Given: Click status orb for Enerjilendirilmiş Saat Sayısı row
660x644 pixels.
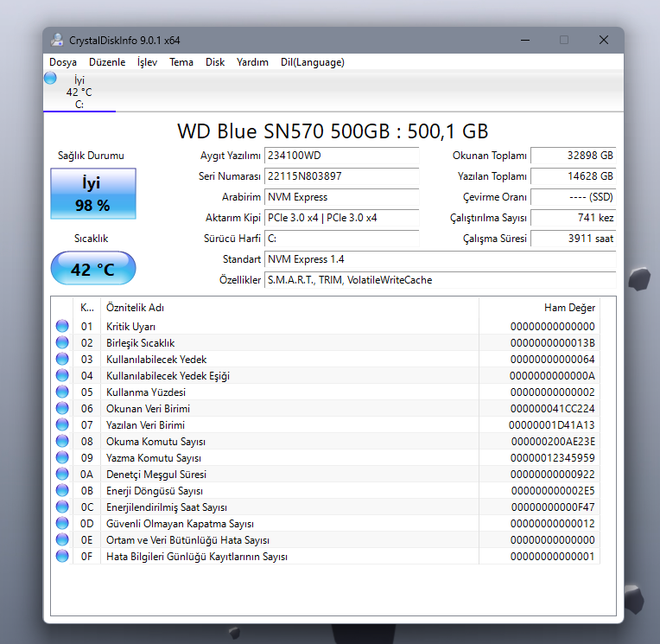Looking at the screenshot, I should pyautogui.click(x=62, y=507).
